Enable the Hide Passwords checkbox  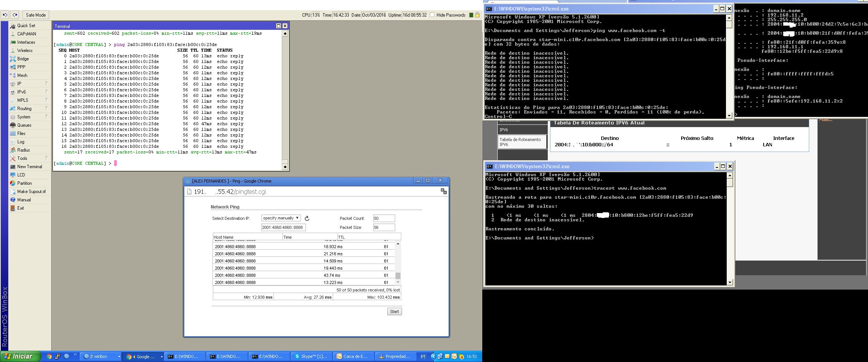(432, 15)
